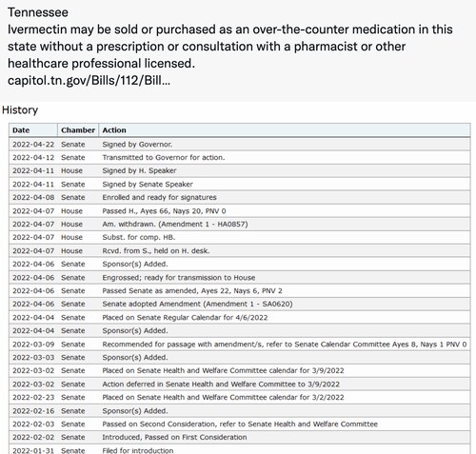This screenshot has height=454, width=476.
Task: Click 'Recommended for passage with amendment/s' row
Action: click(x=240, y=345)
